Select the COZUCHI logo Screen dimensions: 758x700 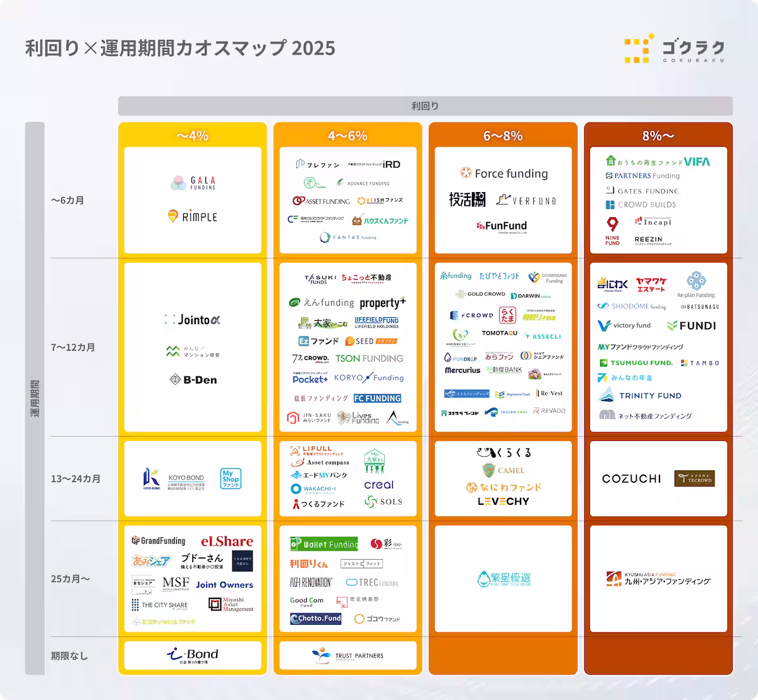pos(631,479)
